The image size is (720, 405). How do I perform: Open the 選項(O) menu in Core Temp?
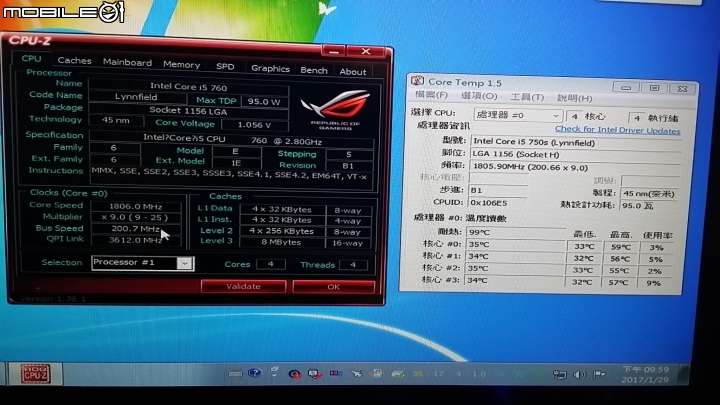coord(478,96)
